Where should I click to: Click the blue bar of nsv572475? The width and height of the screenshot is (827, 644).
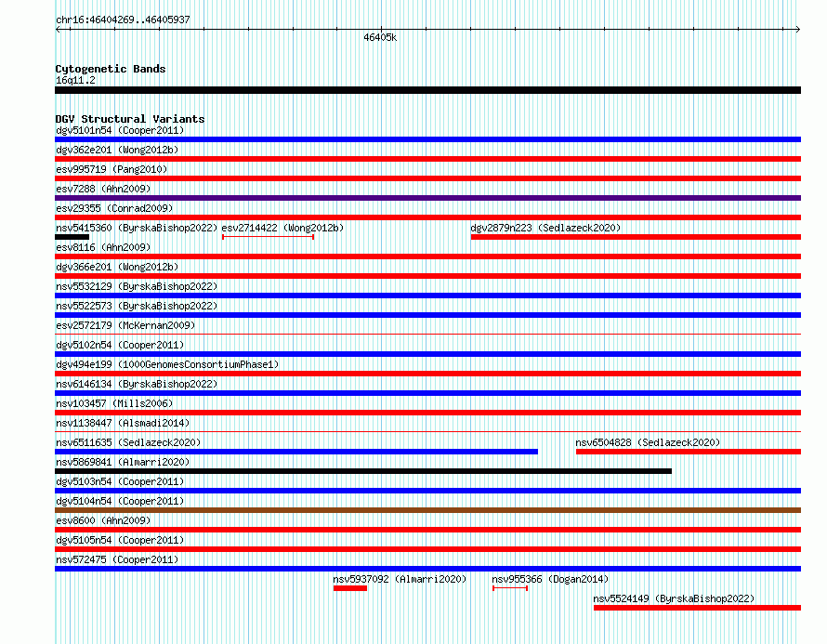coord(427,569)
